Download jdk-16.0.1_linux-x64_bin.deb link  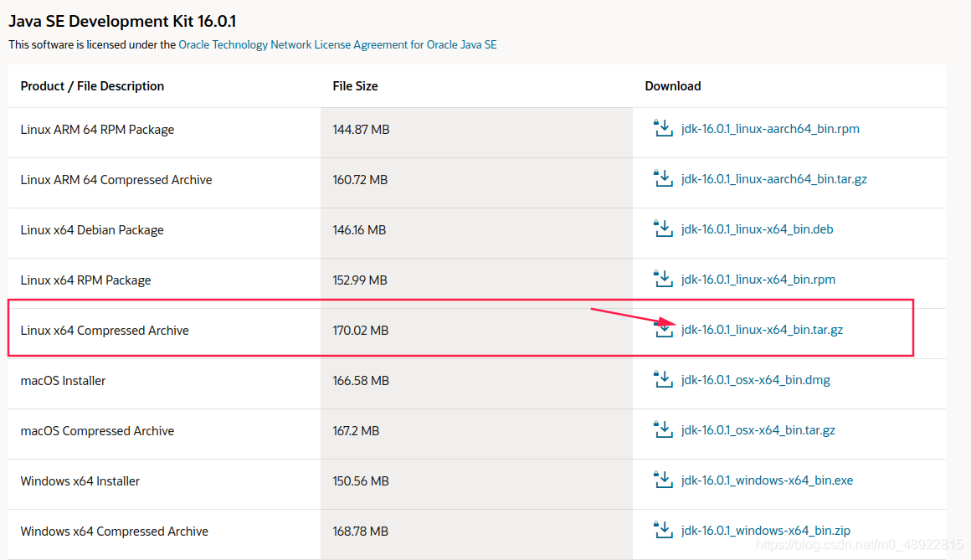pyautogui.click(x=757, y=229)
